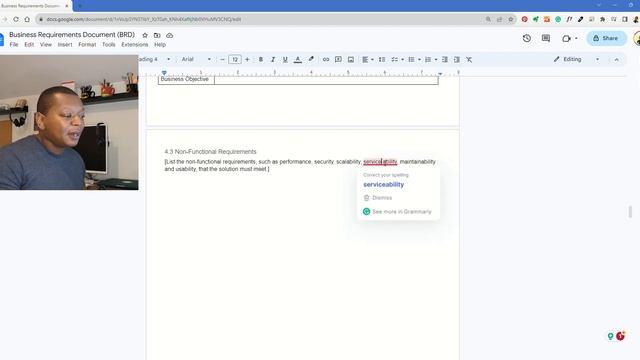Open Grammarly floating badge icon
Screen dimensions: 640x360
coord(620,336)
